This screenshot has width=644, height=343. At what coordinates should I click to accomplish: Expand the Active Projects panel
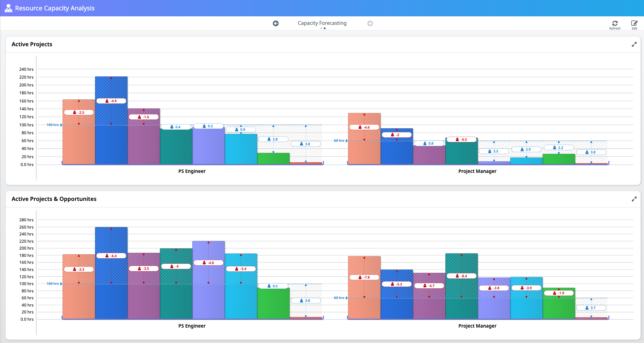click(634, 44)
